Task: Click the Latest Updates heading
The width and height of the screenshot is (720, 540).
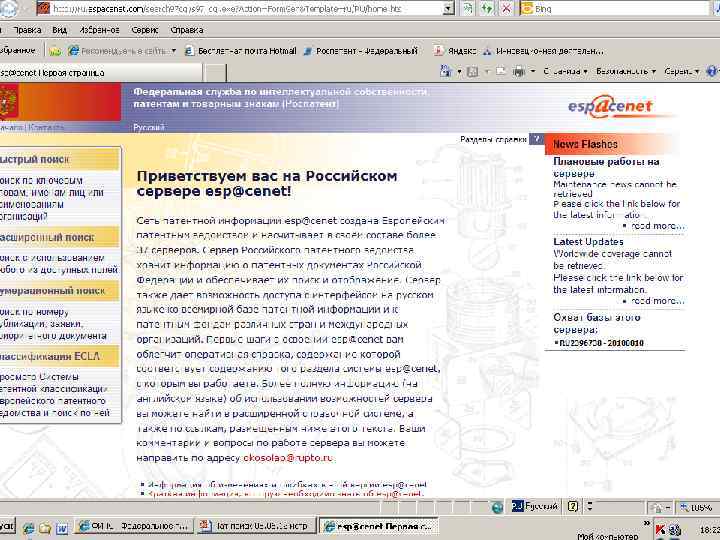Action: 588,242
